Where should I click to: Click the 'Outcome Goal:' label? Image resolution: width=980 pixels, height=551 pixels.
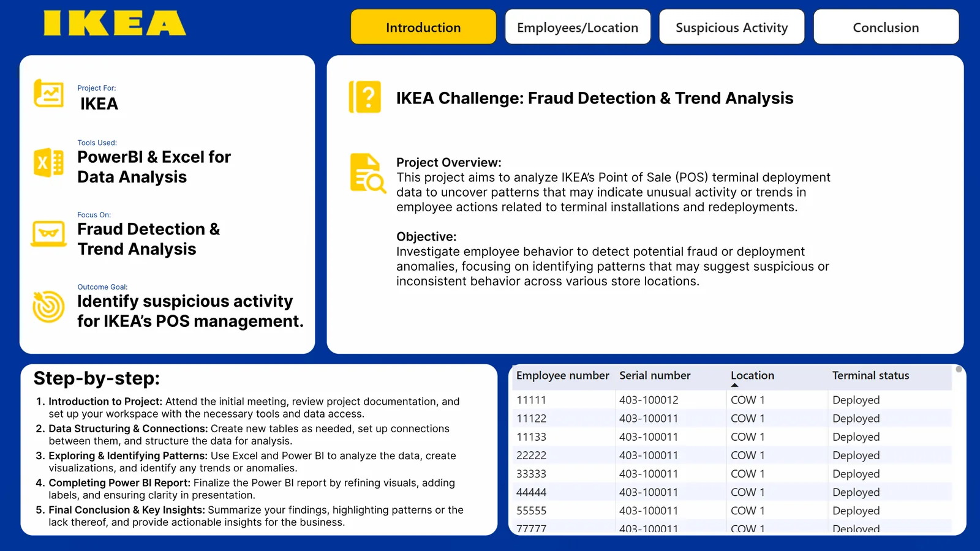[102, 287]
